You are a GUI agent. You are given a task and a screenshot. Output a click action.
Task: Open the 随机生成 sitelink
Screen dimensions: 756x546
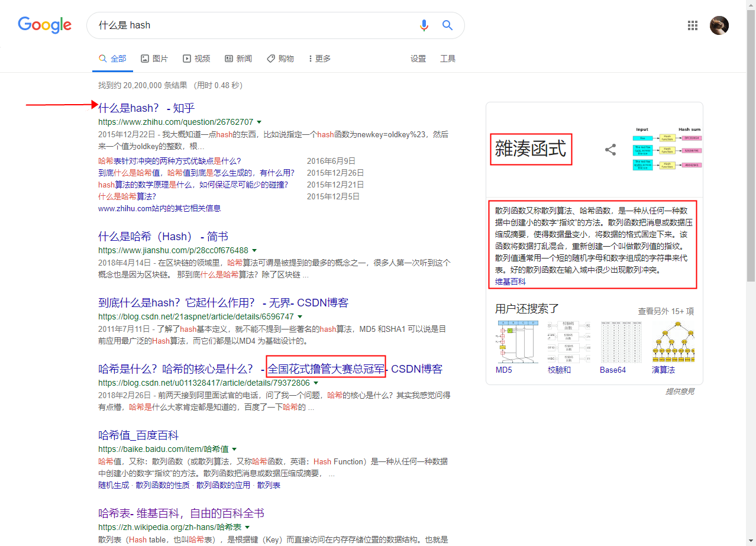click(x=114, y=485)
